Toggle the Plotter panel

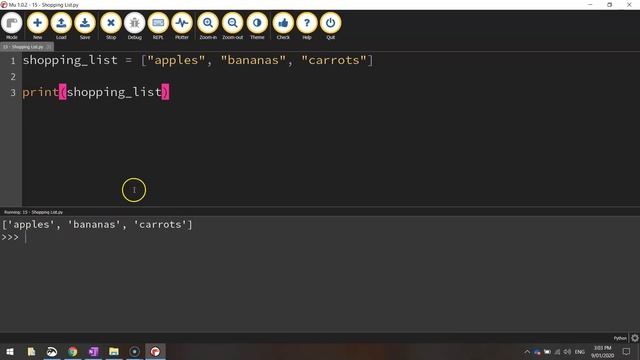click(182, 25)
